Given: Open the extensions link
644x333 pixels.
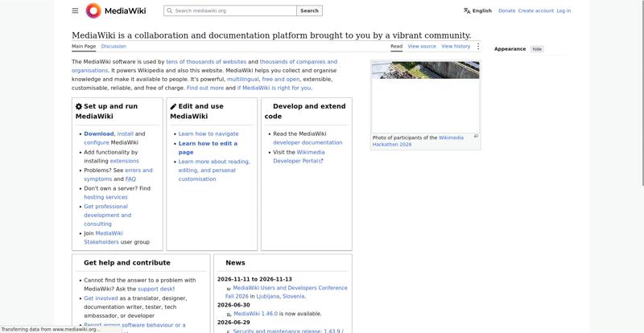Looking at the screenshot, I should 125,161.
